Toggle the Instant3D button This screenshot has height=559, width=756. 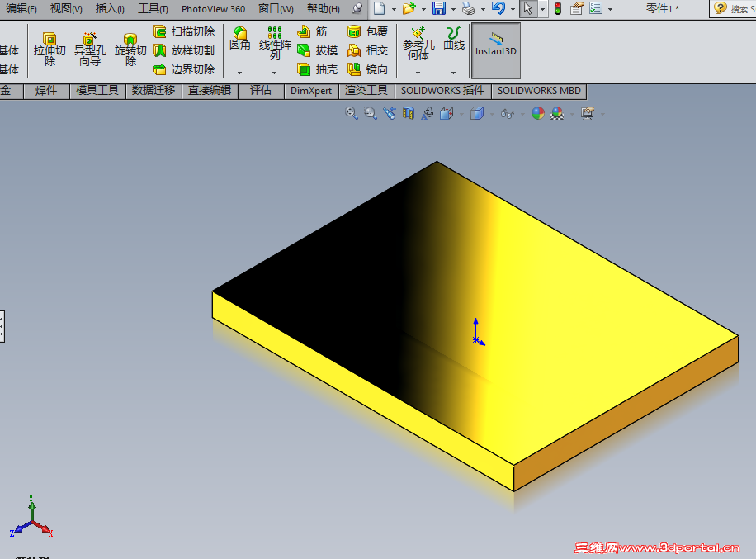pyautogui.click(x=496, y=50)
